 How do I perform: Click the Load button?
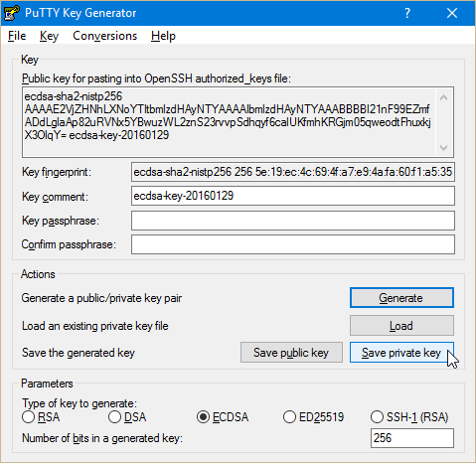401,326
